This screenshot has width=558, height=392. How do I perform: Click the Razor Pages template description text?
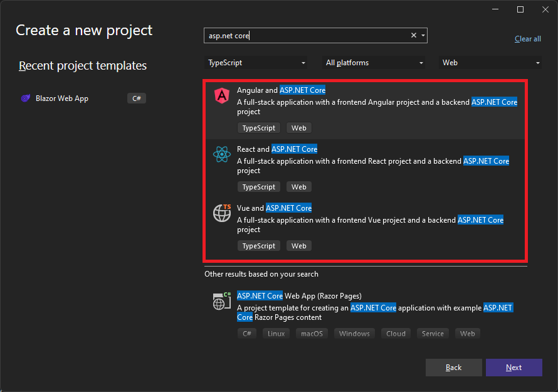[375, 312]
